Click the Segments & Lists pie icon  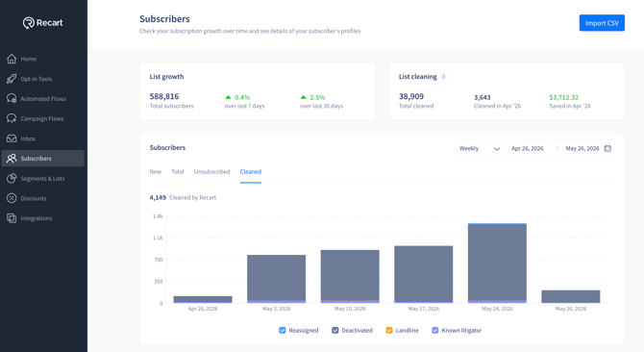12,178
